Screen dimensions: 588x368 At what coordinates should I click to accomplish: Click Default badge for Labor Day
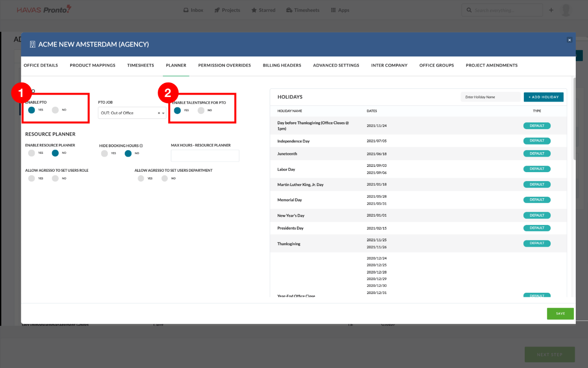(537, 169)
